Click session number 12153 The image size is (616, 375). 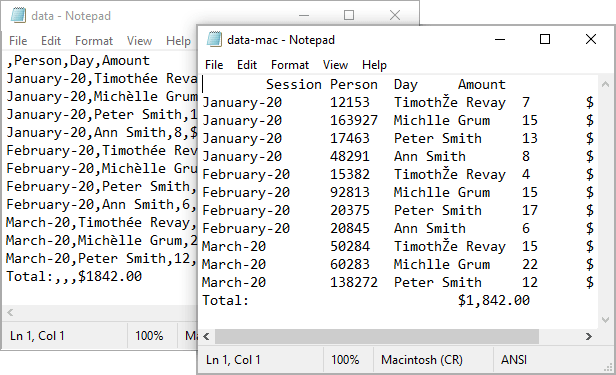pyautogui.click(x=350, y=102)
